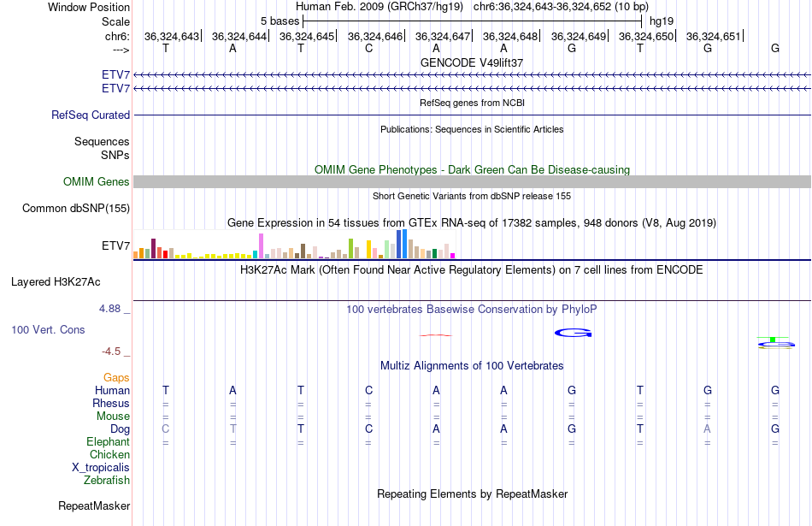812x526 pixels.
Task: Select position label 36,324,646
Action: (x=375, y=36)
